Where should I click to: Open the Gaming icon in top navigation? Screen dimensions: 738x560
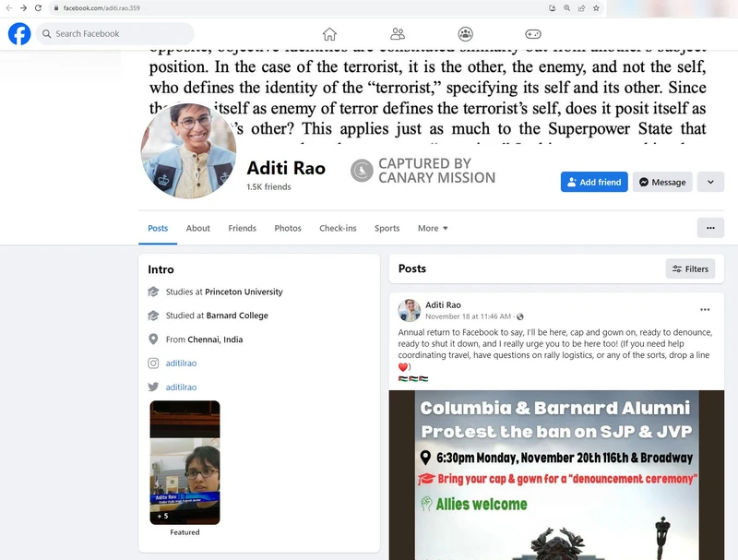(533, 34)
